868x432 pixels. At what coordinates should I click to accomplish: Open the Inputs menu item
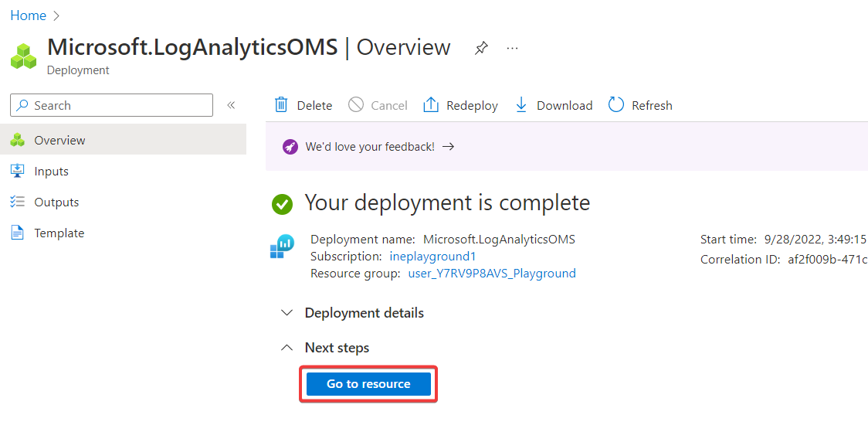click(x=51, y=172)
